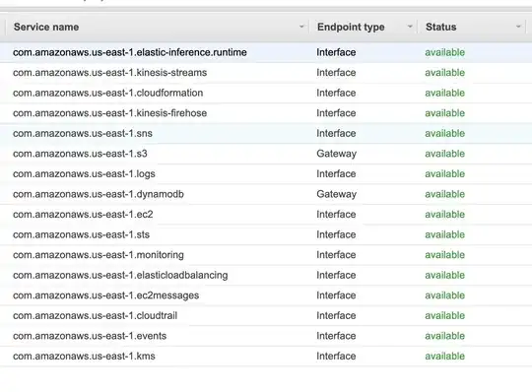Image resolution: width=532 pixels, height=392 pixels.
Task: Select the us-east-1.cloudtrail service name
Action: tap(95, 316)
